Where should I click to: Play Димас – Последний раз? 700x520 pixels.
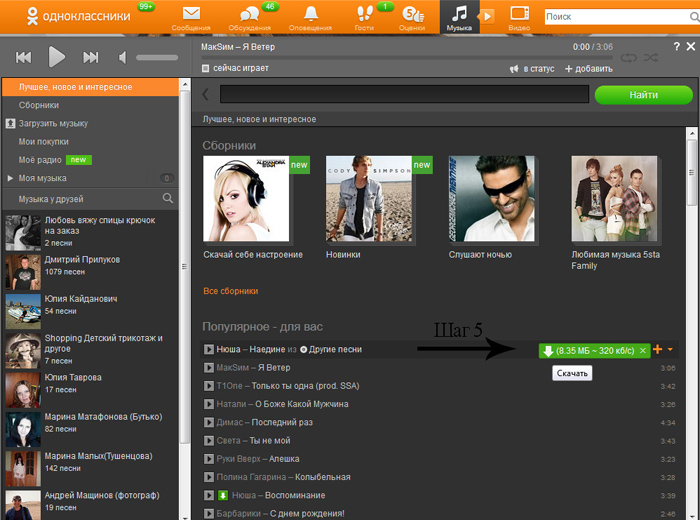208,422
